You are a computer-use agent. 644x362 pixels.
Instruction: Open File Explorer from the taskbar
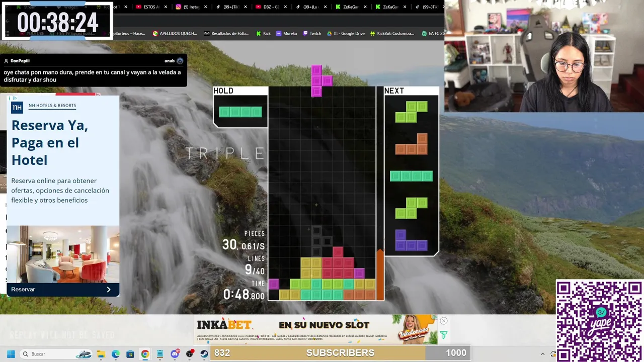point(101,354)
